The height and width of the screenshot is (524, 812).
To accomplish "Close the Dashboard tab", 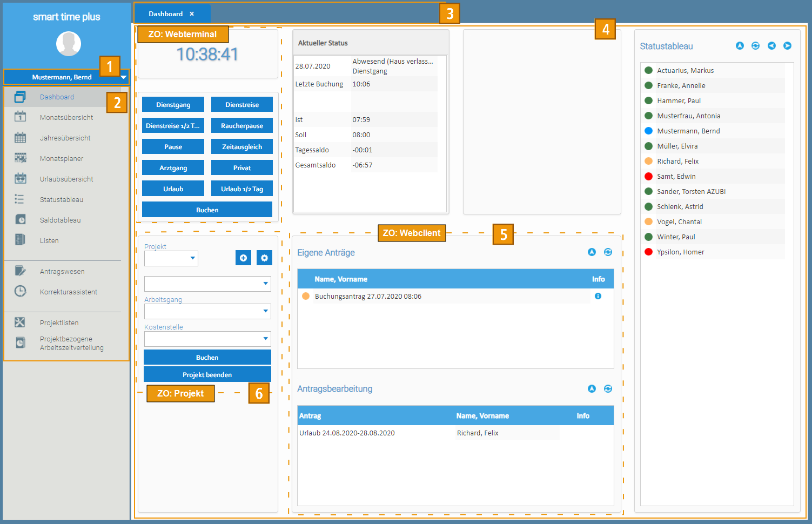I will [192, 14].
